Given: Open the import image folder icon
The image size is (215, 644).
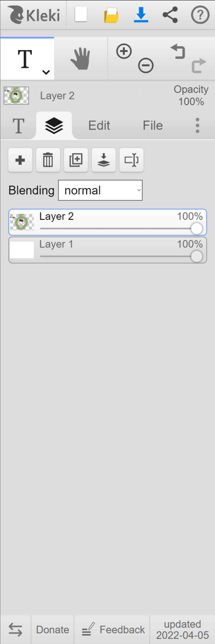Looking at the screenshot, I should coord(111,15).
